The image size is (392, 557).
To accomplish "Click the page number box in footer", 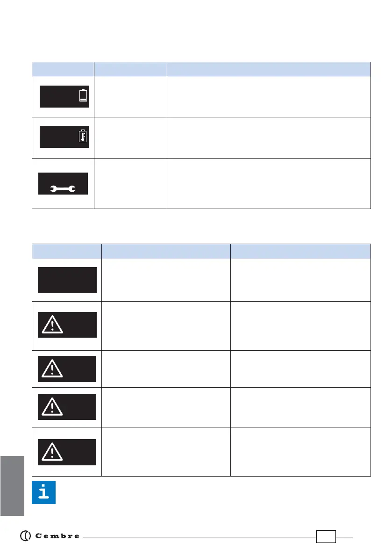I will (326, 536).
